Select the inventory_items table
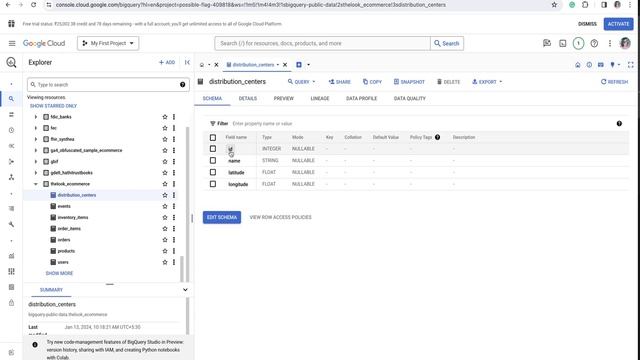This screenshot has width=640, height=360. (x=73, y=218)
